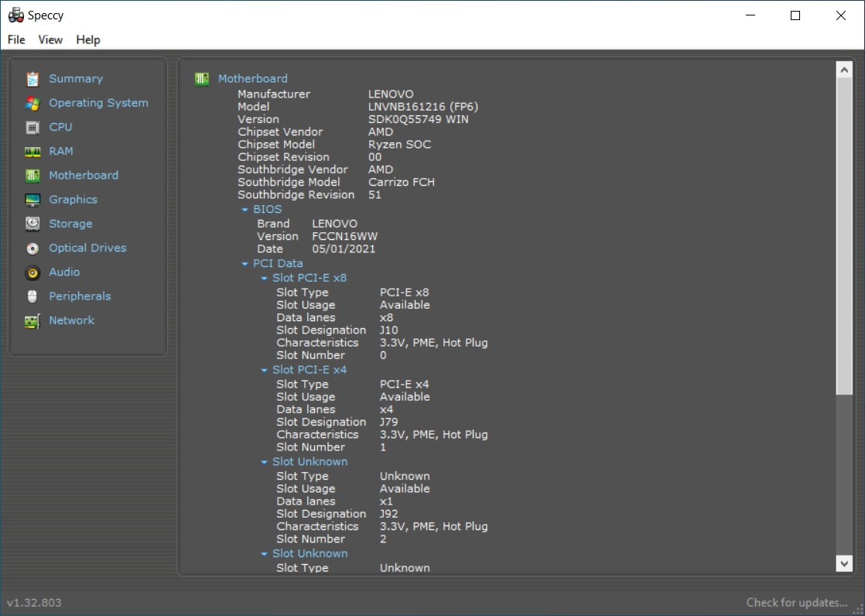Click the Speccy app icon in title bar
This screenshot has width=865, height=616.
tap(16, 15)
